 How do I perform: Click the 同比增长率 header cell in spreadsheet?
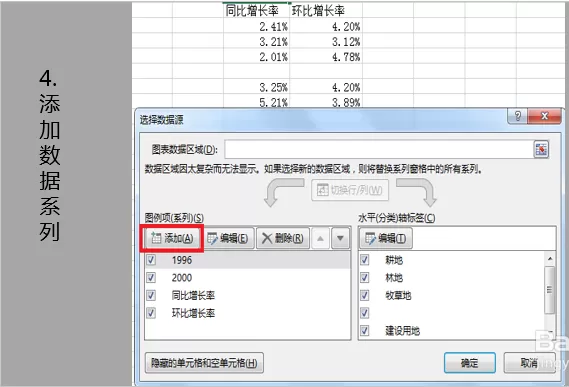click(x=257, y=11)
